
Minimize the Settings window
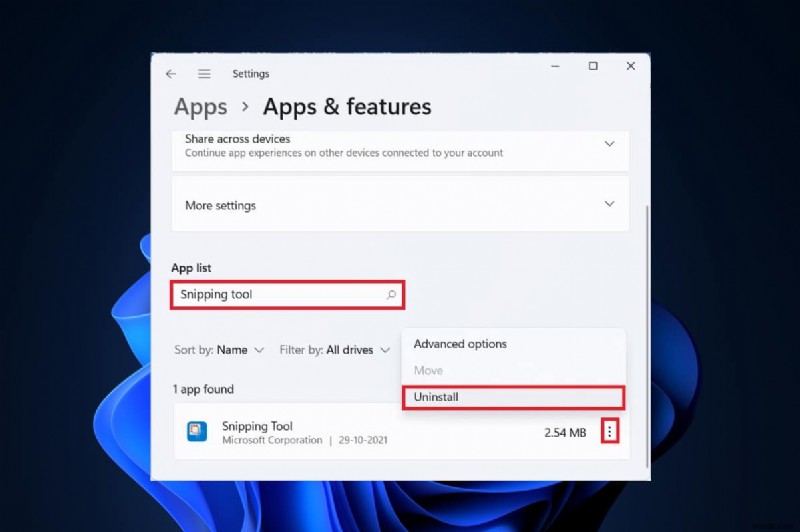(x=556, y=66)
